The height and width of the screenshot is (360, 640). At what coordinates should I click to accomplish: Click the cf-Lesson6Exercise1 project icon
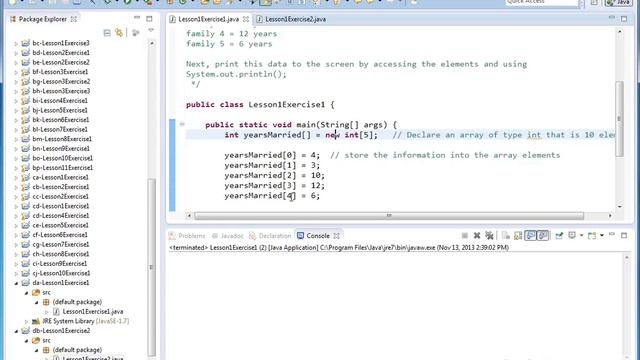pos(25,235)
